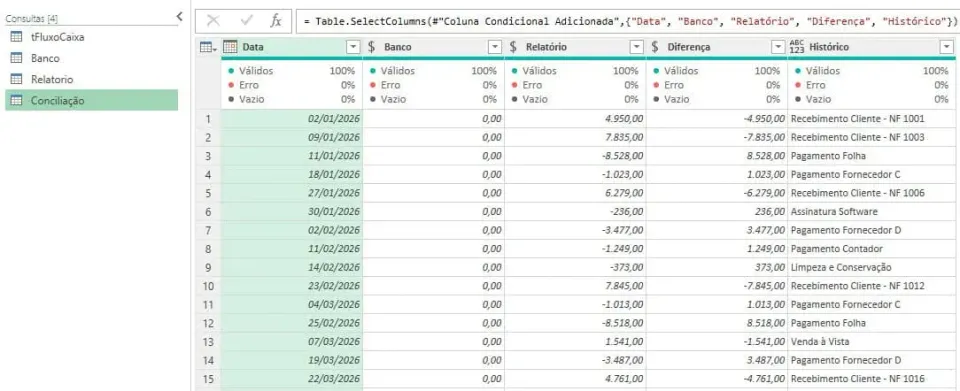Change Diferença column currency type icon

click(655, 47)
